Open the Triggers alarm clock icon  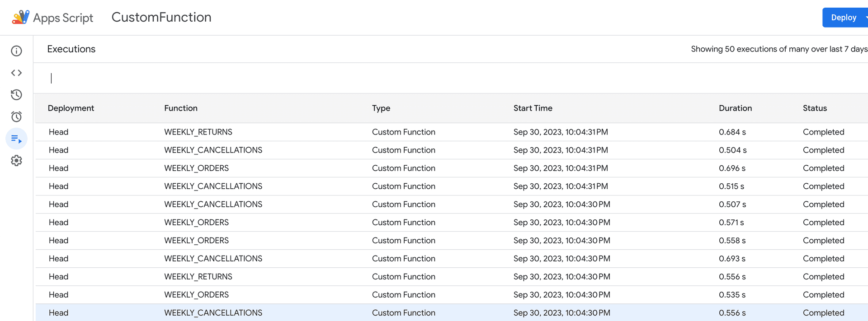pyautogui.click(x=16, y=116)
